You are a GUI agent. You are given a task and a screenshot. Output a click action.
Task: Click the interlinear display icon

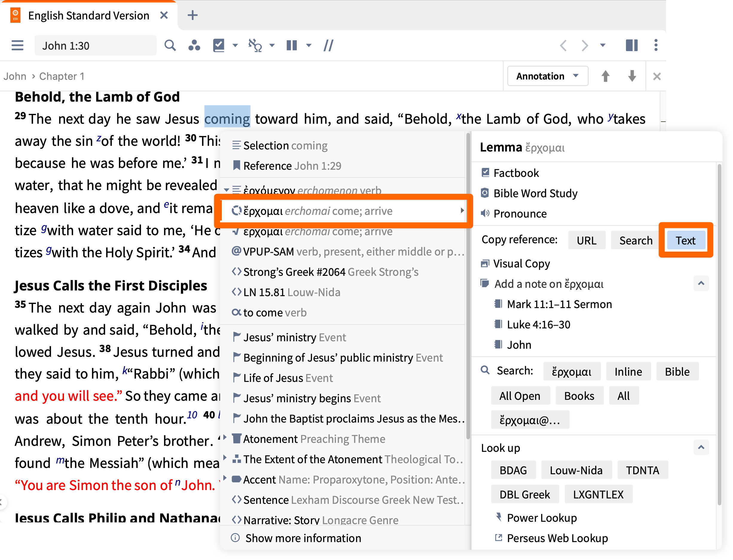[255, 45]
